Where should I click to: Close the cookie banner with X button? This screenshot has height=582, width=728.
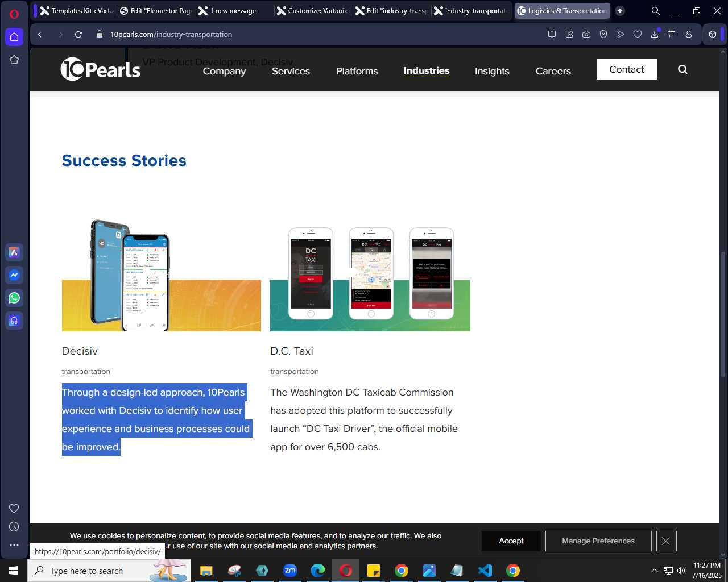tap(666, 541)
